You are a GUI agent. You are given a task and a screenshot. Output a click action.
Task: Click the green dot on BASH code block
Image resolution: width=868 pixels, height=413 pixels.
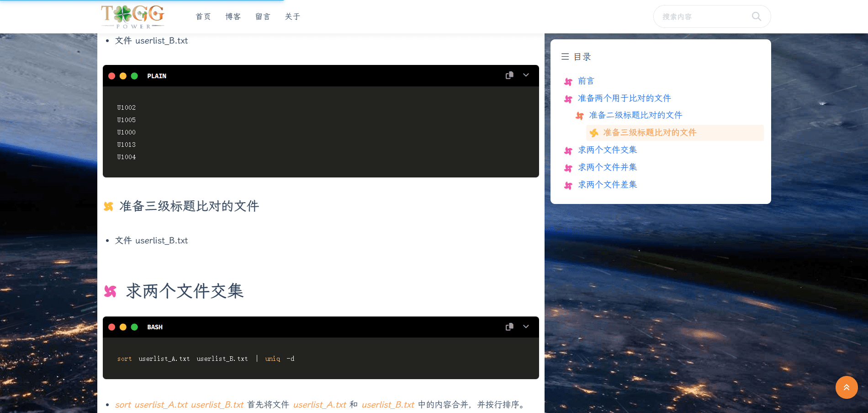coord(134,327)
